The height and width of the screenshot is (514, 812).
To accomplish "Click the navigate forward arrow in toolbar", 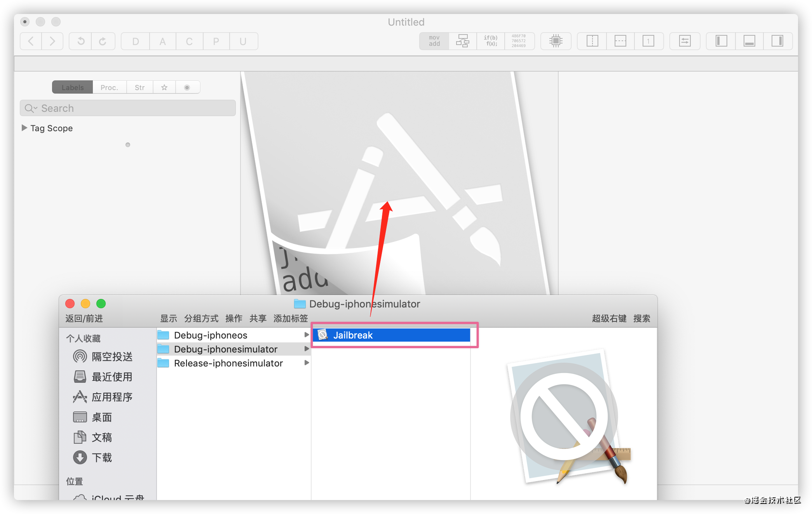I will tap(52, 41).
